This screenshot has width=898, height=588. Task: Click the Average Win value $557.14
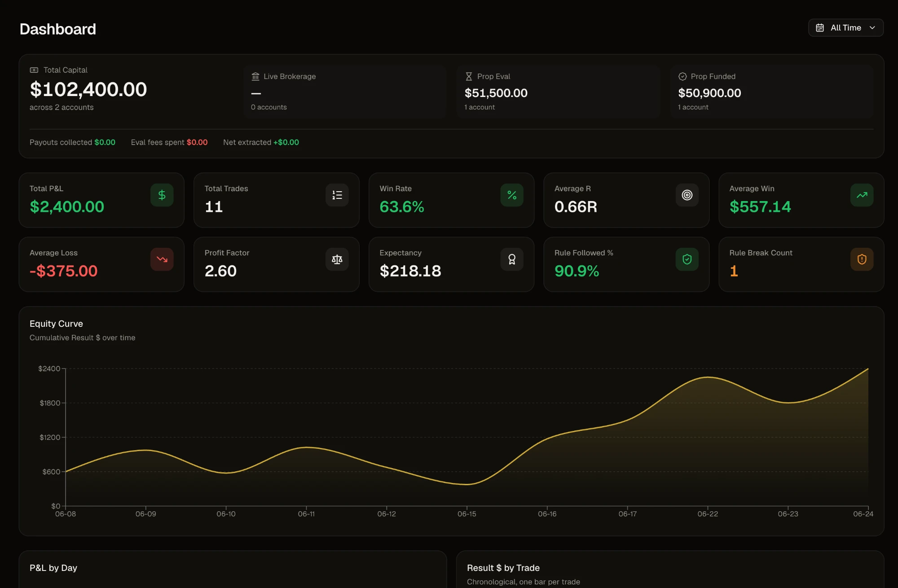tap(760, 206)
